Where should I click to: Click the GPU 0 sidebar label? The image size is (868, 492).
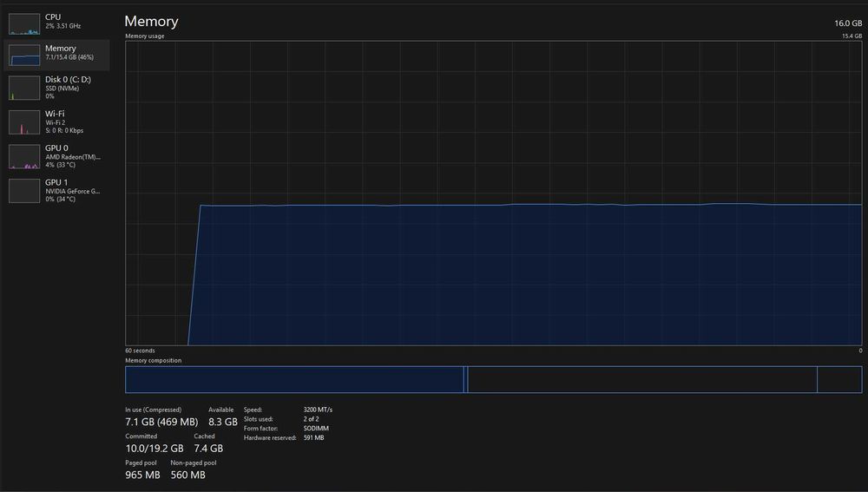pos(56,148)
